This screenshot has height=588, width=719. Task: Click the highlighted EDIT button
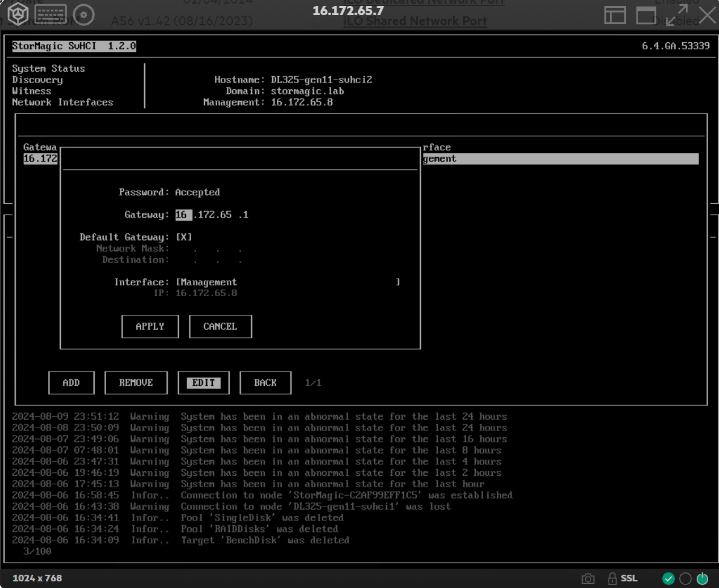click(203, 383)
